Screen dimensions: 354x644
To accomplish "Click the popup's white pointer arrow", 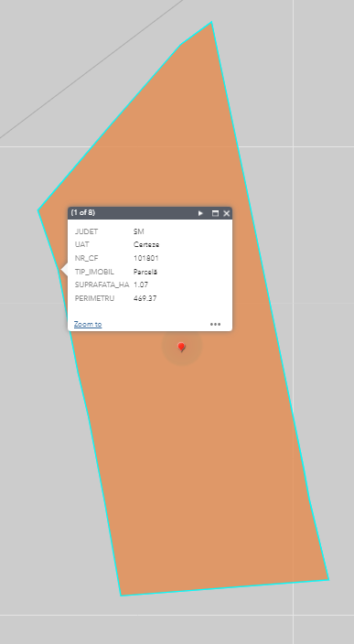I will (64, 270).
